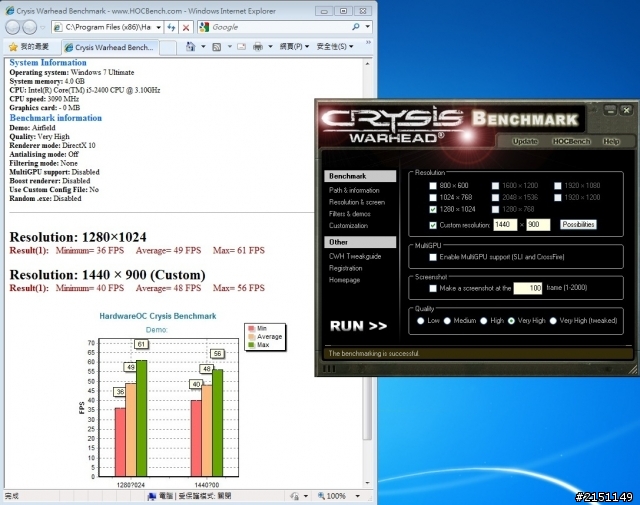Select Filters & demos in the sidebar
This screenshot has width=640, height=505.
[x=349, y=214]
